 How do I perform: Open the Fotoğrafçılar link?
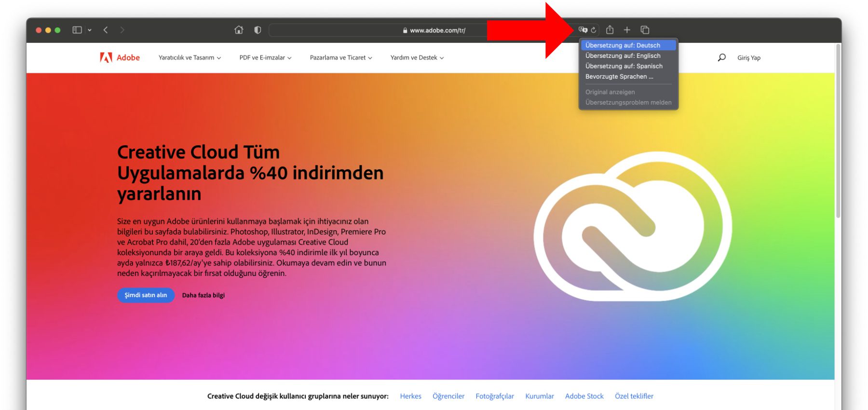[x=495, y=396]
